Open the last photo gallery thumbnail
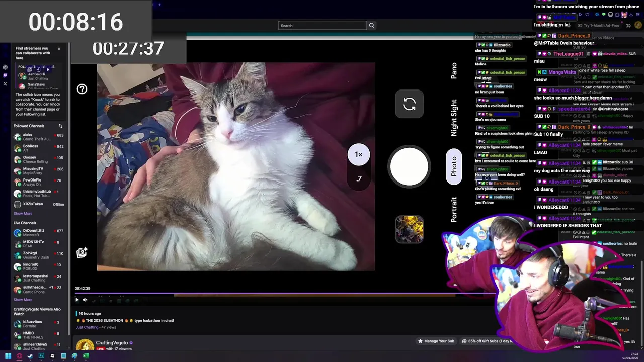644x362 pixels. point(409,229)
